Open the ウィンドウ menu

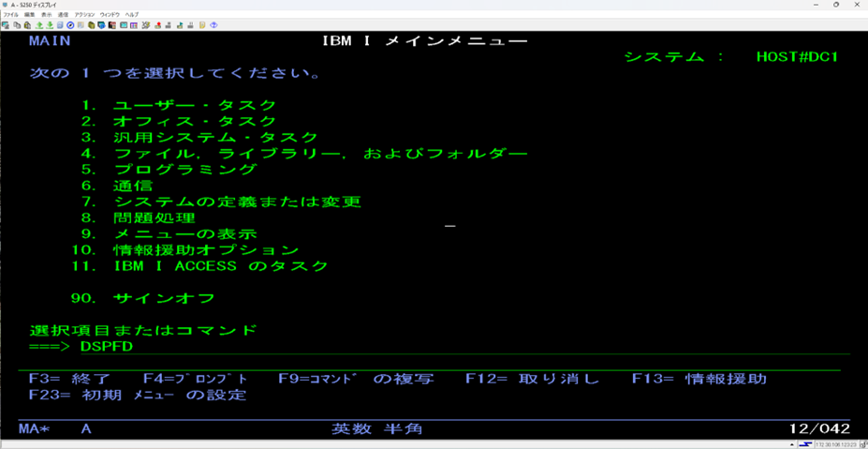110,14
